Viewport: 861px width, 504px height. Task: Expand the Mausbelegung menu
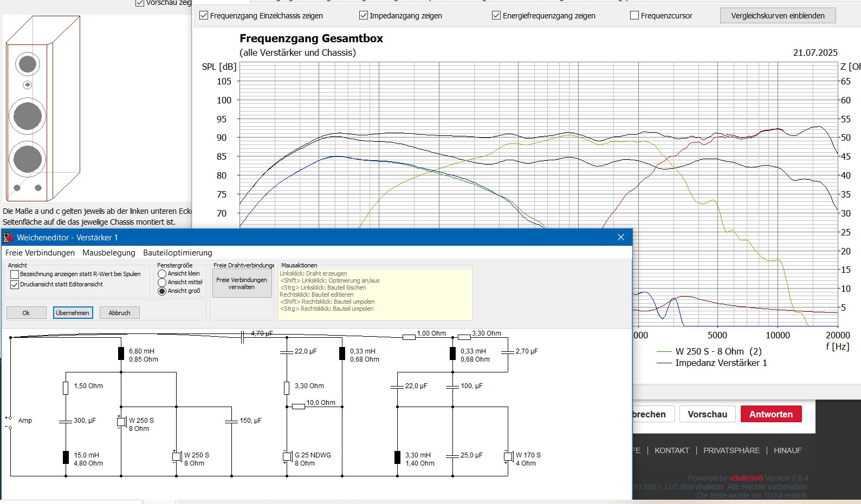click(x=109, y=253)
